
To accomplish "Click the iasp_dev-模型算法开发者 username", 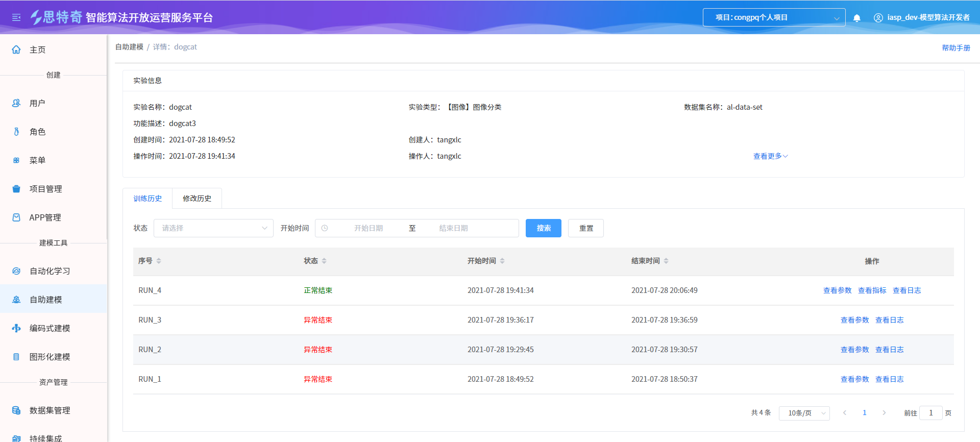I will coord(928,17).
